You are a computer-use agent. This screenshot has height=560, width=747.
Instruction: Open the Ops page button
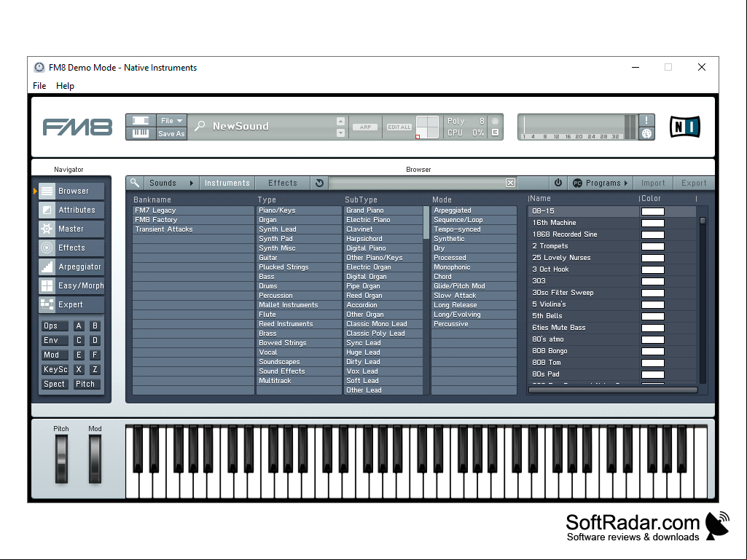[55, 326]
